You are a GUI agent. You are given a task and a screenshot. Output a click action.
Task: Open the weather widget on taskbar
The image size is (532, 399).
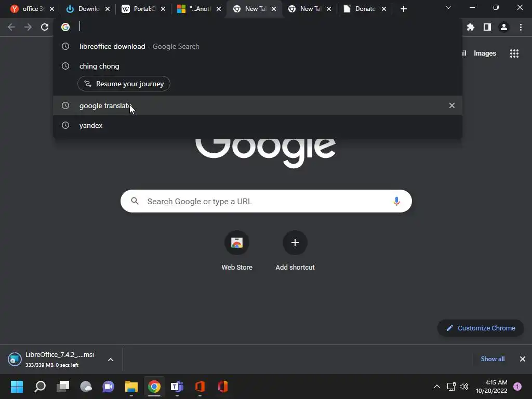point(86,387)
